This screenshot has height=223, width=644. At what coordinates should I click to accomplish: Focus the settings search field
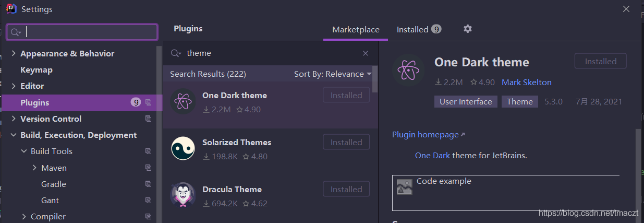pos(82,32)
